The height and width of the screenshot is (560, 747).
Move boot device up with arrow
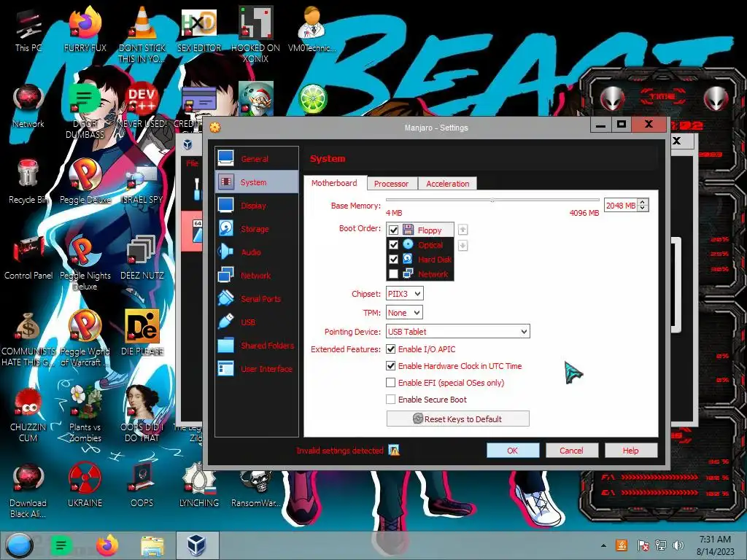click(462, 230)
